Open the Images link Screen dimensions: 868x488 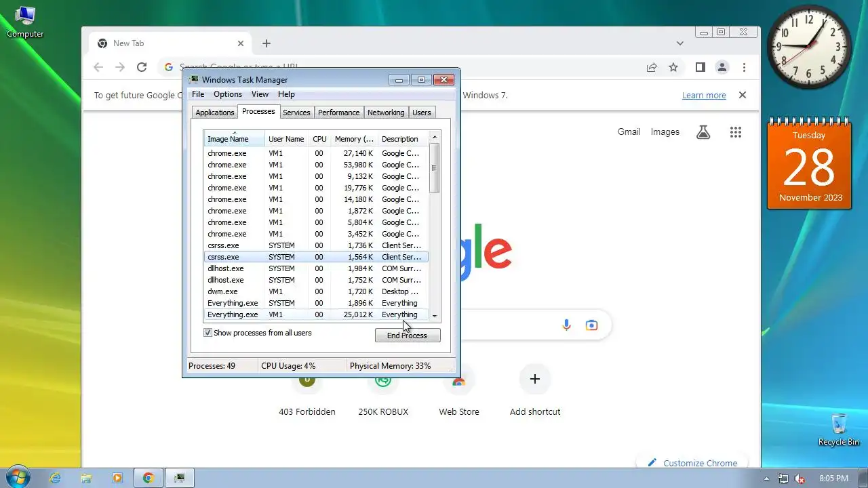coord(665,131)
